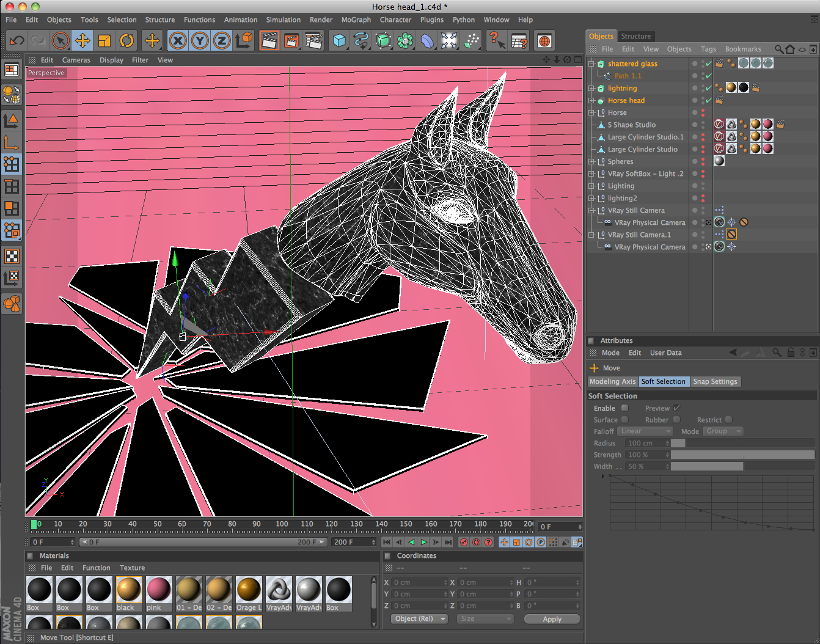Open the Array modeling objects icon

(405, 41)
